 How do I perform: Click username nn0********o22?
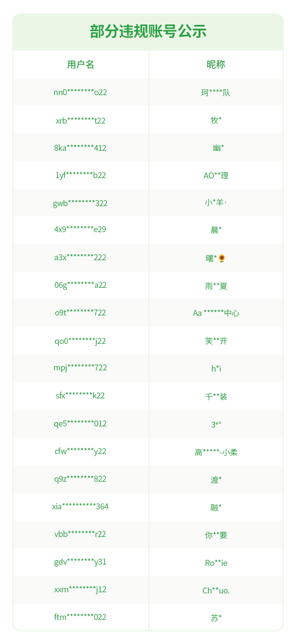[x=81, y=92]
